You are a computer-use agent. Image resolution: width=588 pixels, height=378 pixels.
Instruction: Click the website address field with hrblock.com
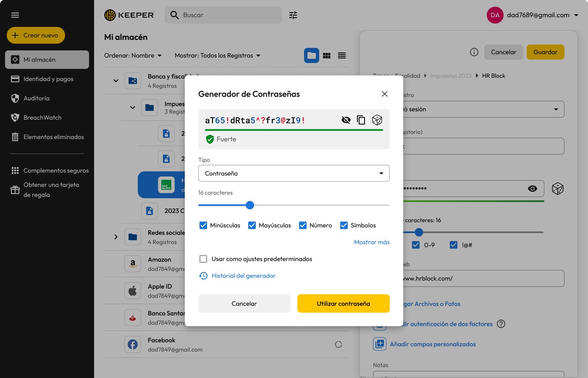(483, 278)
